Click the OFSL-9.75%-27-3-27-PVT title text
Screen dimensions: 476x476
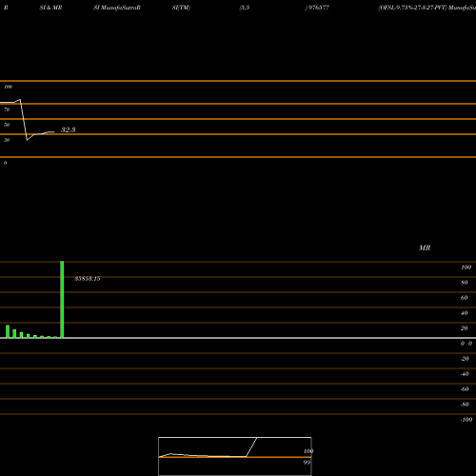point(412,8)
